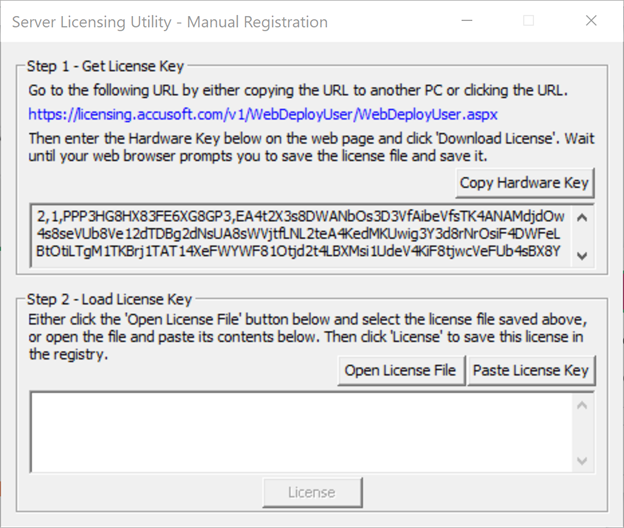Click the disabled maximize window button
The image size is (624, 528).
coord(529,21)
